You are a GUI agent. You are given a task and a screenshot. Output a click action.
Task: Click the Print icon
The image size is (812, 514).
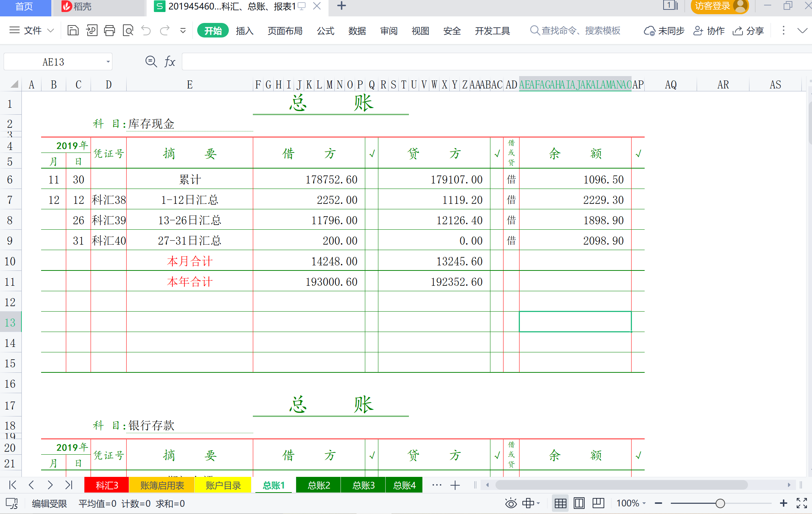pyautogui.click(x=110, y=31)
